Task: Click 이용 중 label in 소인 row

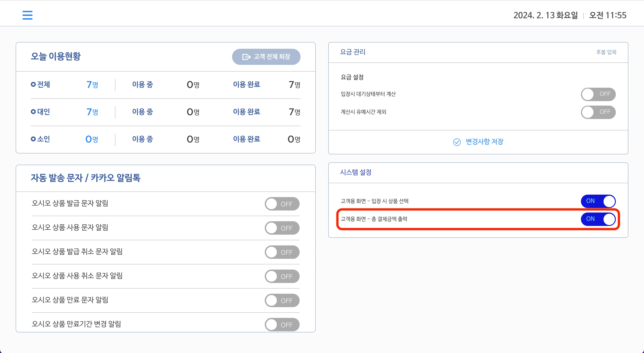Action: pyautogui.click(x=142, y=139)
